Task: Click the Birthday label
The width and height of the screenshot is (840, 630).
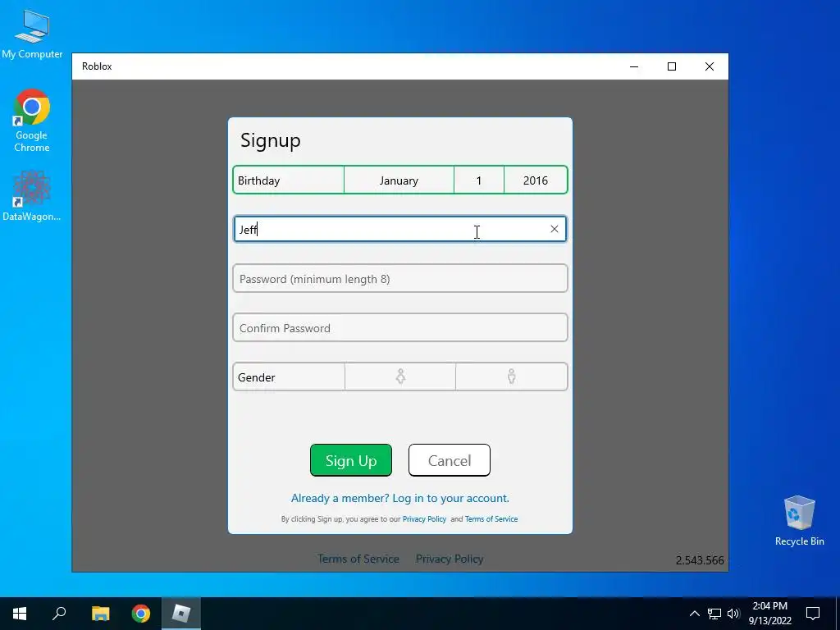Action: [258, 180]
